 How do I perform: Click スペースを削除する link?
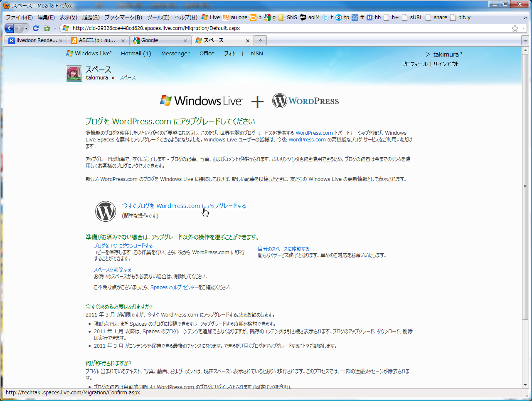(x=113, y=270)
